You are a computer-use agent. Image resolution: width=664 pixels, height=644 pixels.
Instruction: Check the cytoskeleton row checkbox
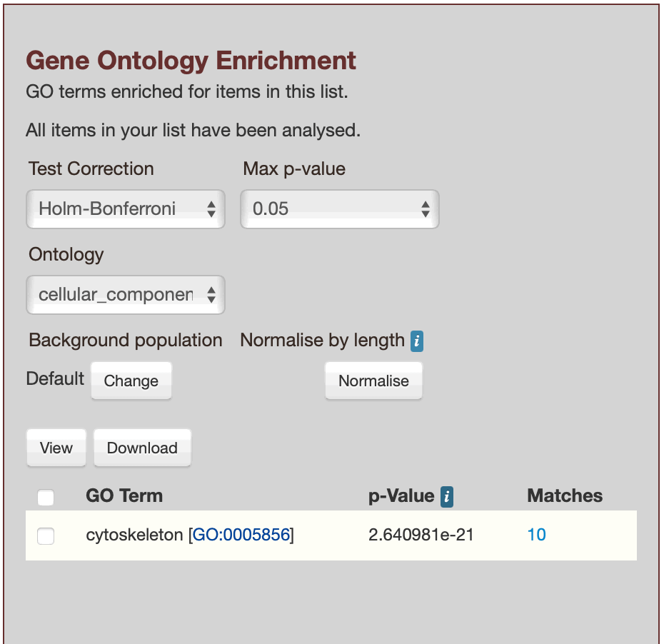pyautogui.click(x=46, y=535)
